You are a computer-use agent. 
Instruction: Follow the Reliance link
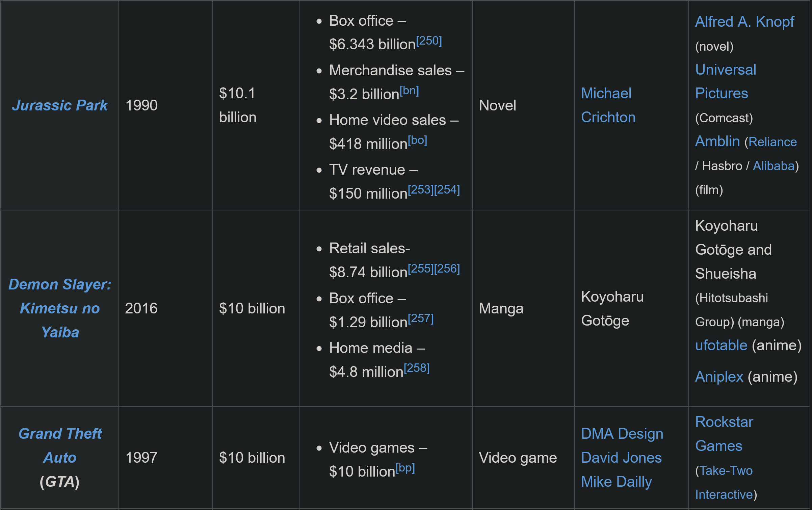772,142
